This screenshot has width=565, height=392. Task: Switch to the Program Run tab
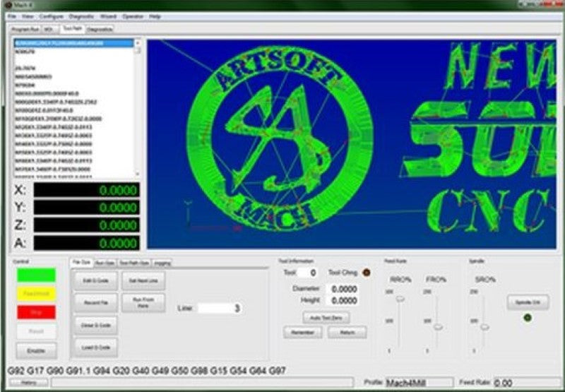(24, 30)
